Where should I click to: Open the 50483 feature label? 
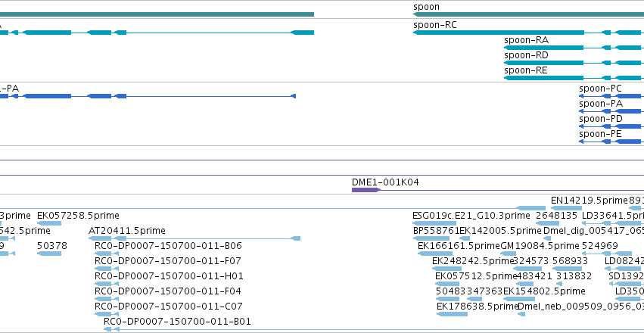[x=451, y=291]
